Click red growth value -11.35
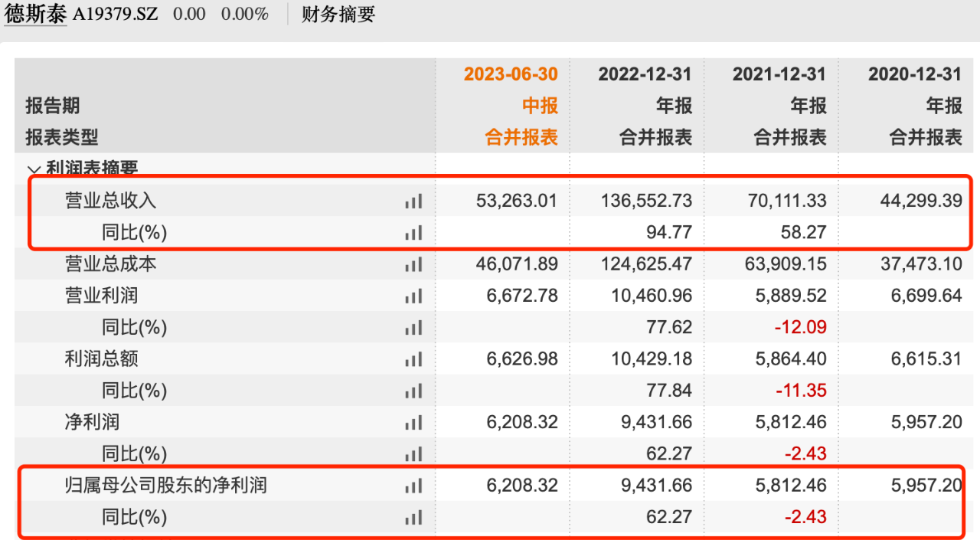 (801, 391)
